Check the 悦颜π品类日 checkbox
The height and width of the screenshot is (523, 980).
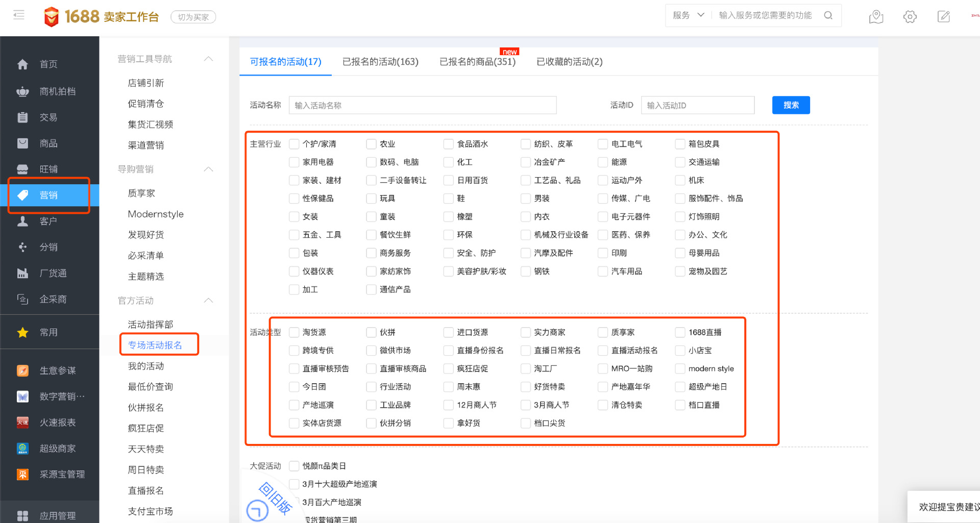[294, 466]
